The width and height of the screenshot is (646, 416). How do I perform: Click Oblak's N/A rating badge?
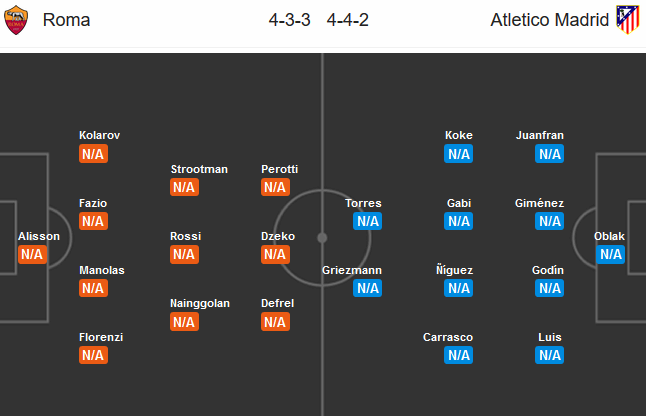[x=610, y=254]
